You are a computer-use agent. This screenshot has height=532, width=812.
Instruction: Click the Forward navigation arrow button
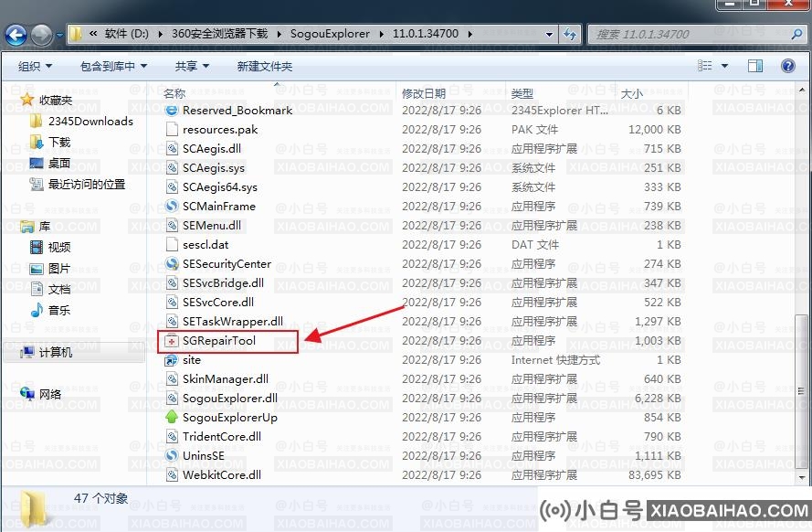[x=41, y=35]
